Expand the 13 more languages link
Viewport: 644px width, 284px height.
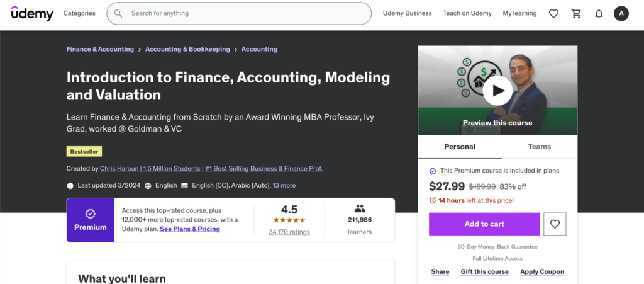(284, 185)
